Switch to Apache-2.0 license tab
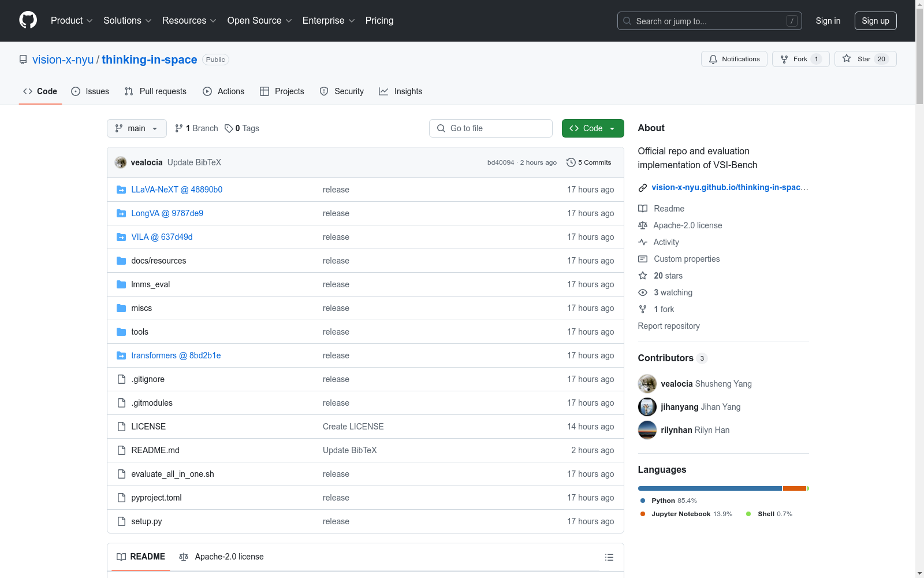Viewport: 924px width, 578px height. point(222,557)
